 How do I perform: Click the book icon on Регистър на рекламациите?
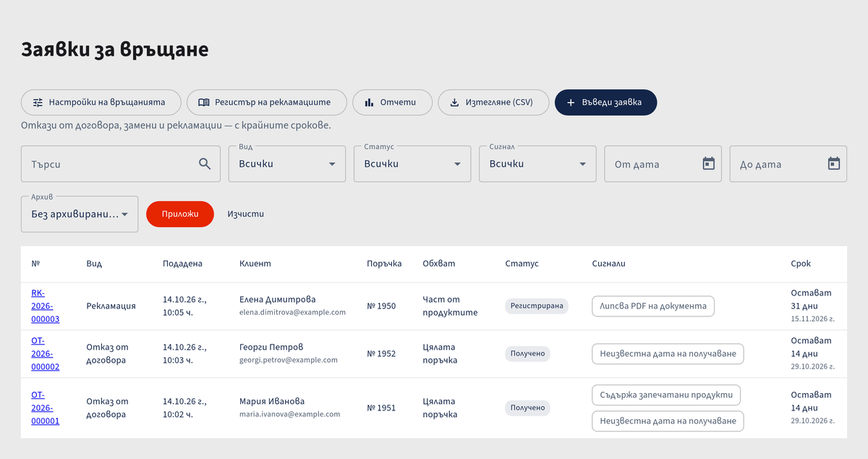pos(204,103)
